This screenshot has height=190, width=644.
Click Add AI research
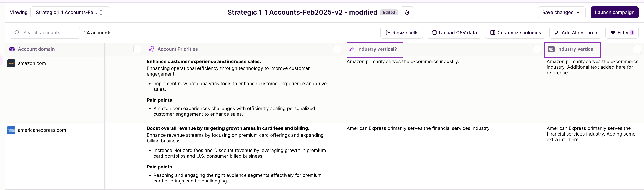[575, 33]
